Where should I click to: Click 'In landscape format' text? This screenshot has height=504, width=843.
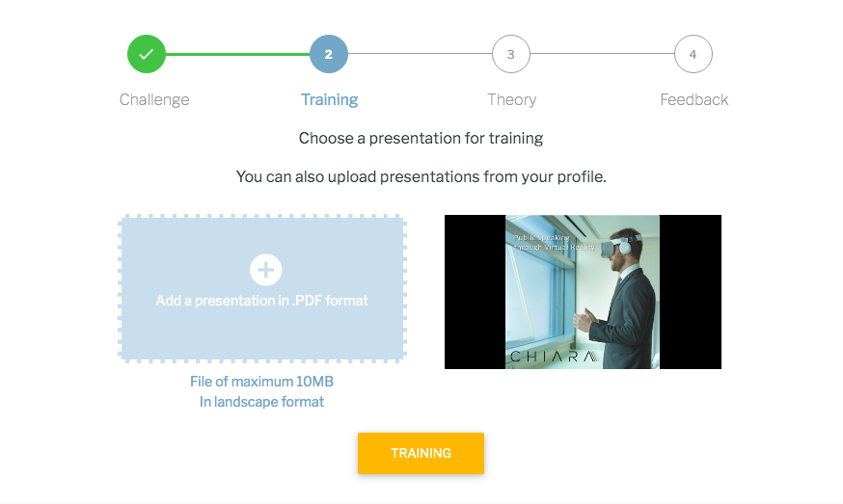pos(261,402)
